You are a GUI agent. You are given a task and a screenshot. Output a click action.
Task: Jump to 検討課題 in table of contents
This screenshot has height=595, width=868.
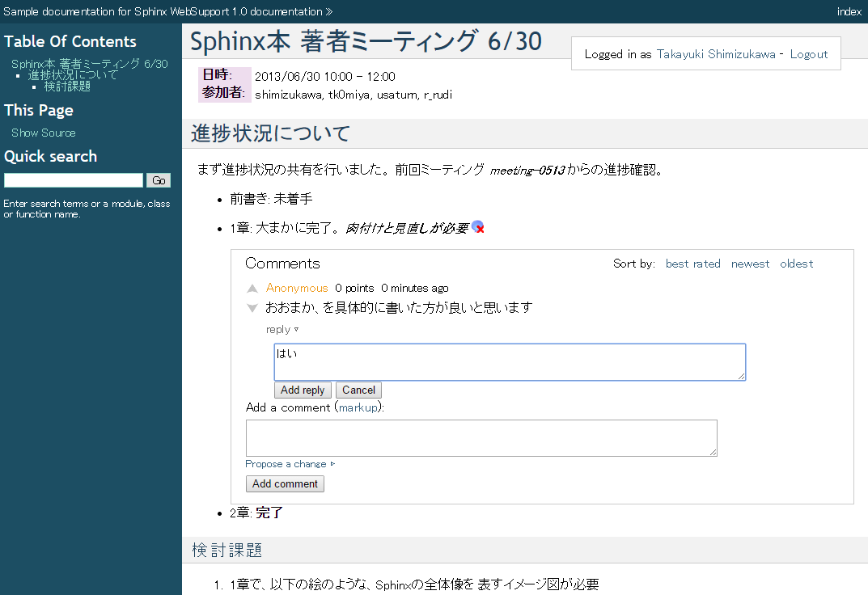click(67, 87)
